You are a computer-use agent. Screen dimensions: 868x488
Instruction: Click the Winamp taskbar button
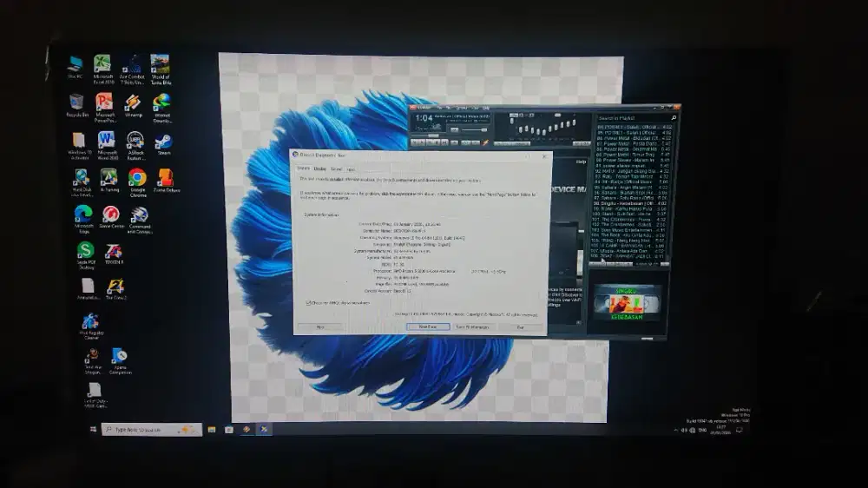coord(247,429)
